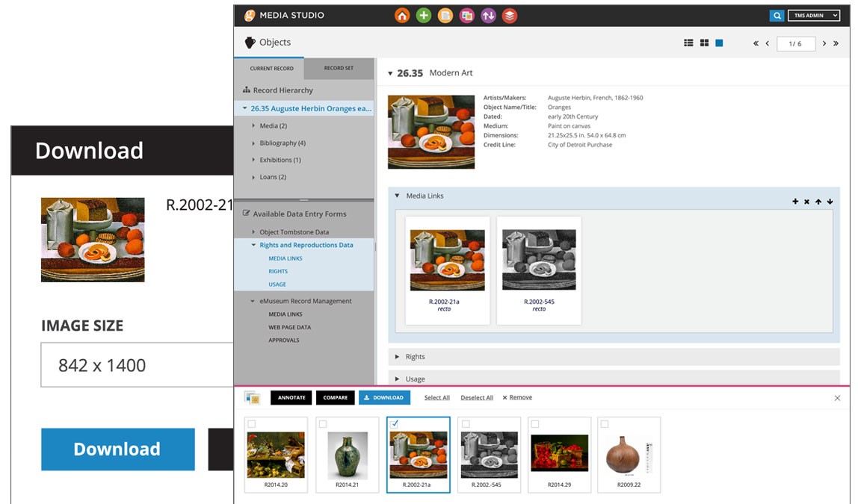
Task: Click the large Download button in the dialog
Action: click(117, 449)
